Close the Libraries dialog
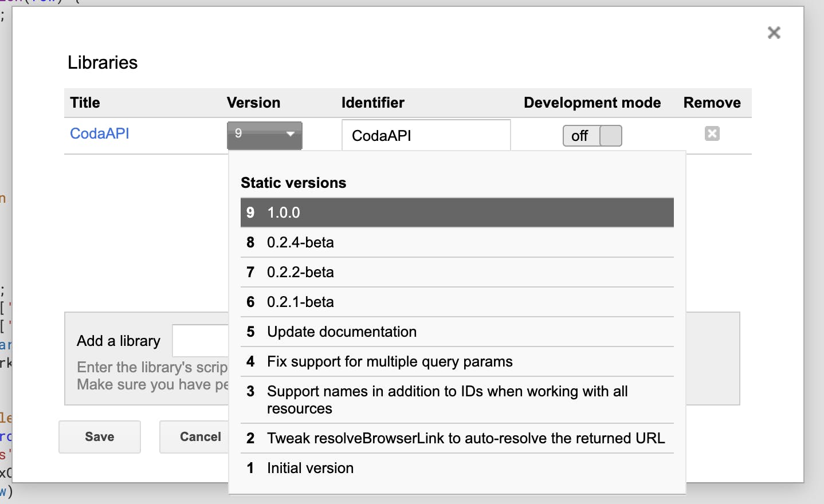The width and height of the screenshot is (824, 504). pyautogui.click(x=774, y=33)
